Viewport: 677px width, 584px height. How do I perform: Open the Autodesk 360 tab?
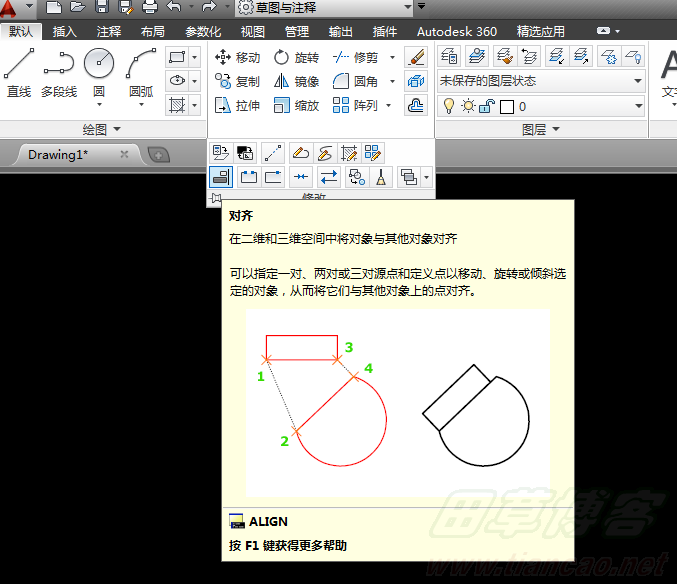tap(457, 31)
